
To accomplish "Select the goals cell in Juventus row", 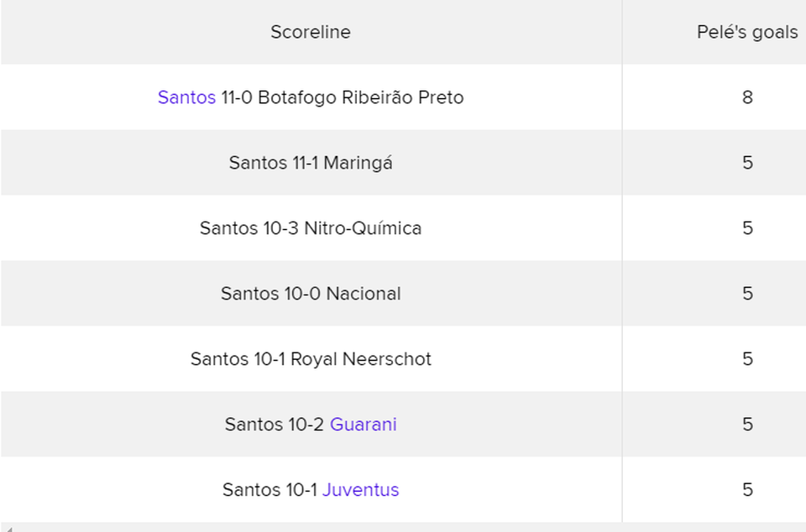I will [x=714, y=489].
